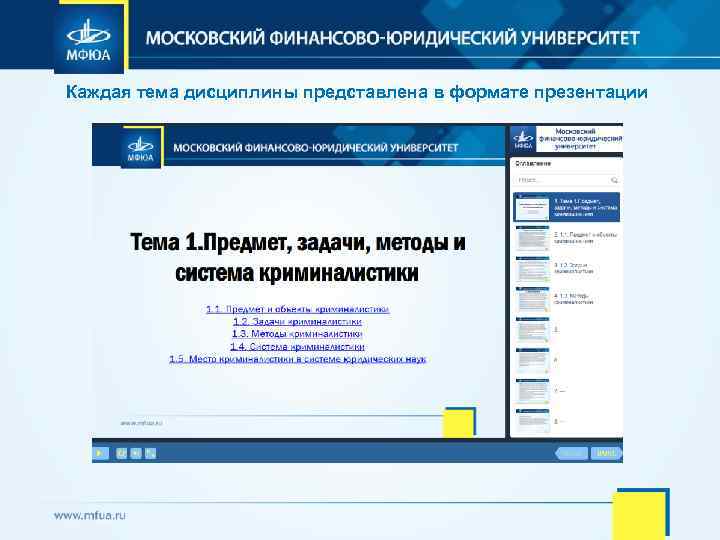Click the search field in contents panel
Screen dimensions: 720x540
pos(567,180)
